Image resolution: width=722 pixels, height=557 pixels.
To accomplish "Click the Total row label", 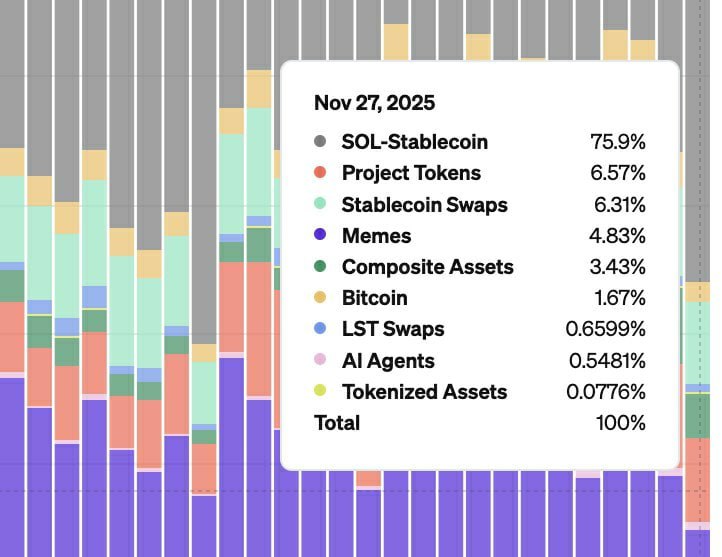I will [337, 423].
